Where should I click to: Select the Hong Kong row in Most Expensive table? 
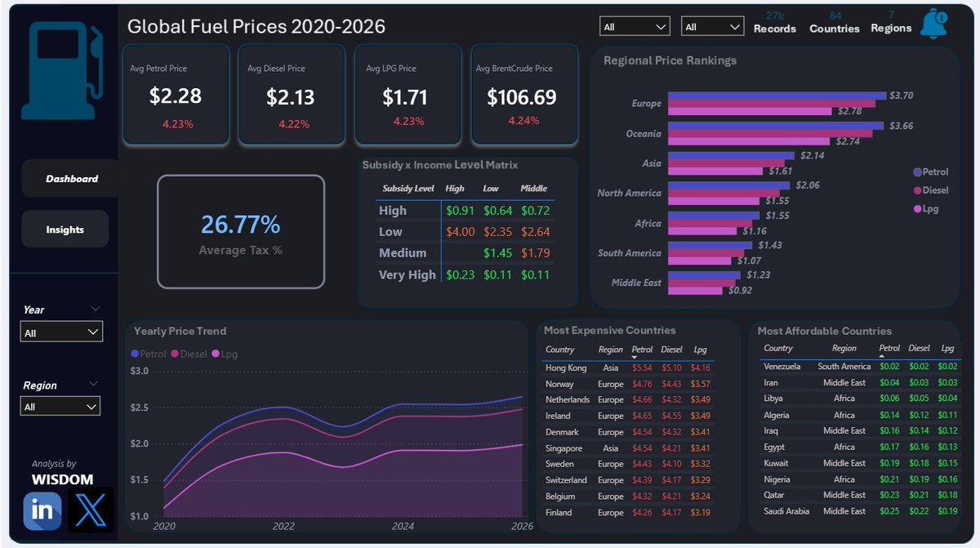[629, 368]
